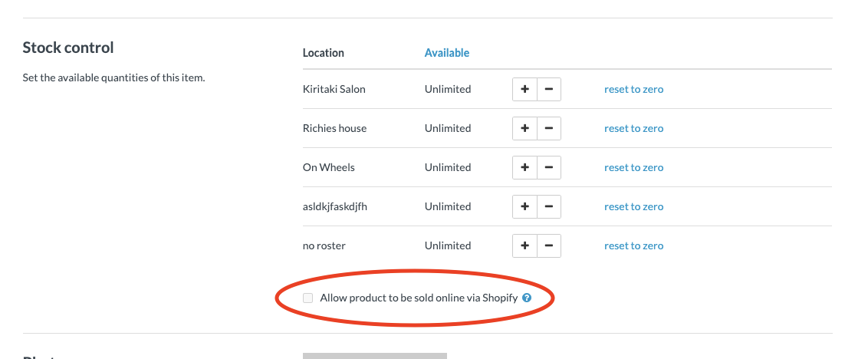Image resolution: width=868 pixels, height=359 pixels.
Task: Reset On Wheels stock to zero
Action: (633, 167)
